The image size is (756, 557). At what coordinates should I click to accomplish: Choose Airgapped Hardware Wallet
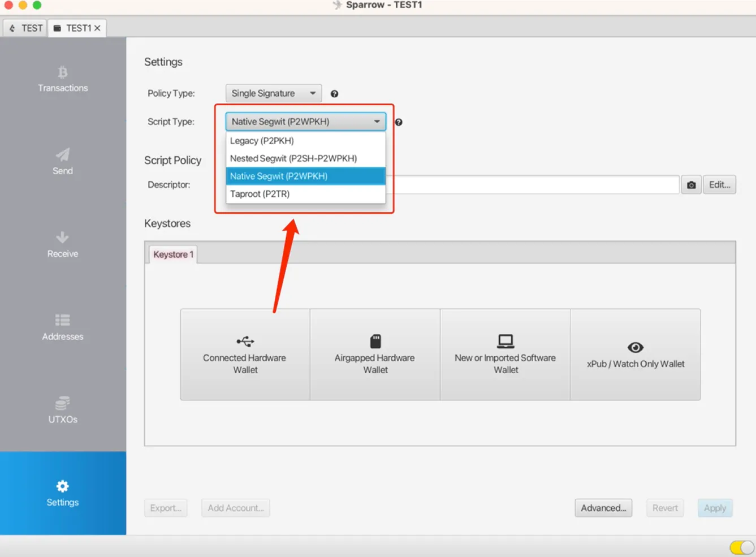click(x=375, y=355)
